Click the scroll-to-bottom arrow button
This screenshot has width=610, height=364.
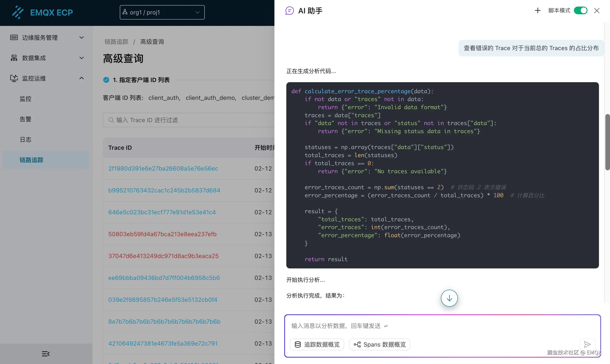(x=449, y=298)
